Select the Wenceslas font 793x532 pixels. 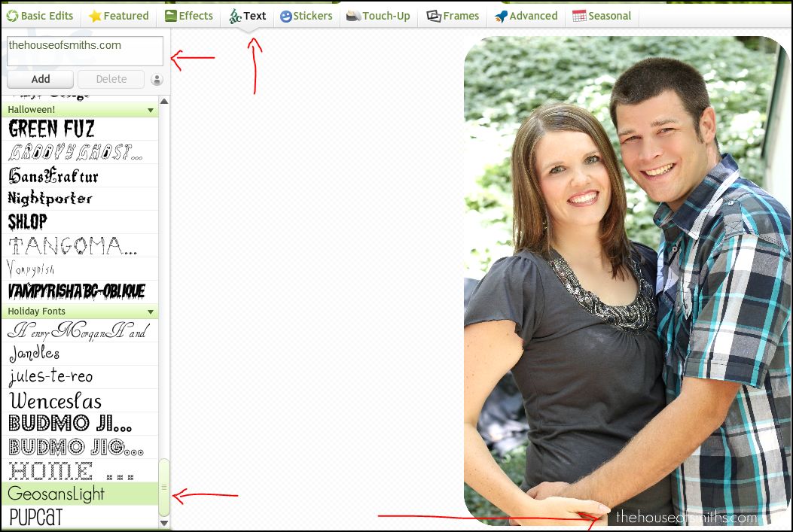(x=80, y=400)
